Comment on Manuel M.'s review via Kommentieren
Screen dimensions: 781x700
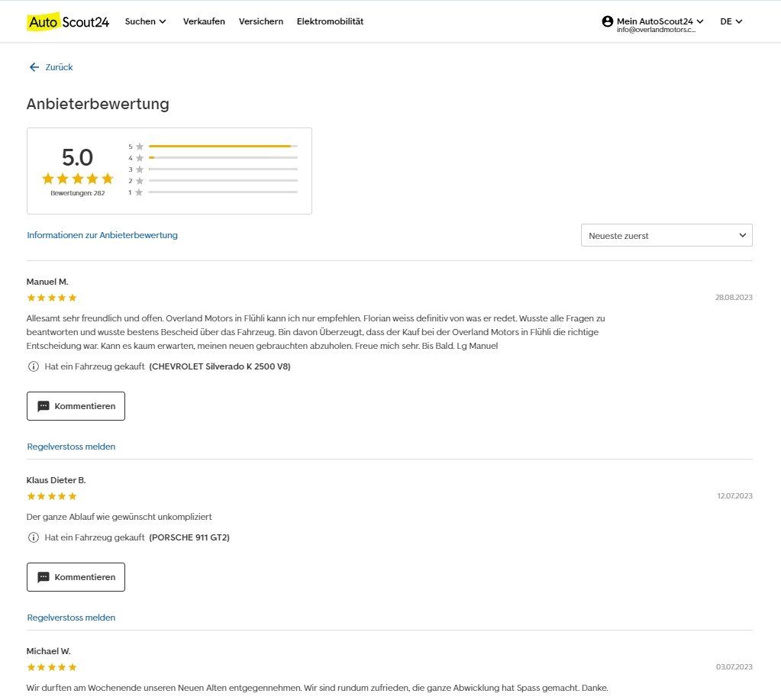pyautogui.click(x=76, y=406)
